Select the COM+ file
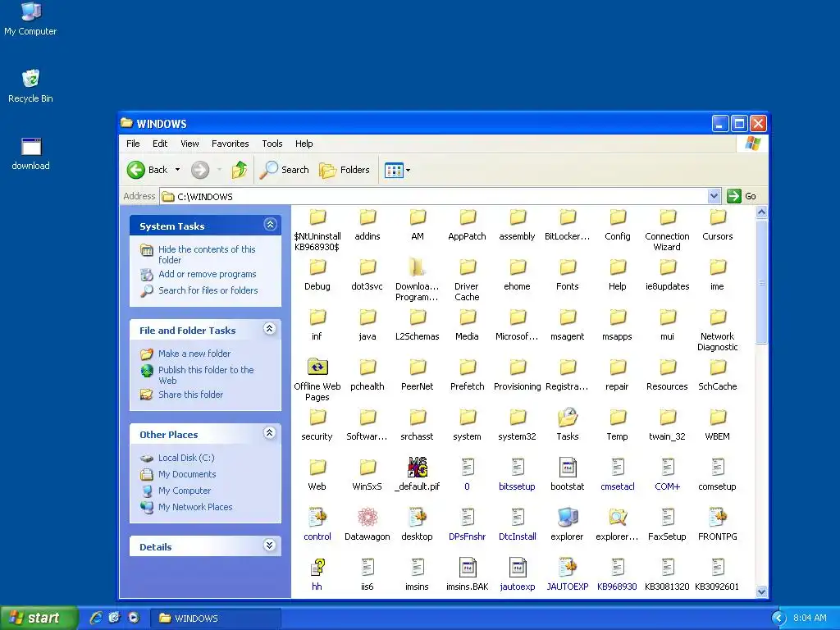The height and width of the screenshot is (630, 840). click(x=668, y=475)
